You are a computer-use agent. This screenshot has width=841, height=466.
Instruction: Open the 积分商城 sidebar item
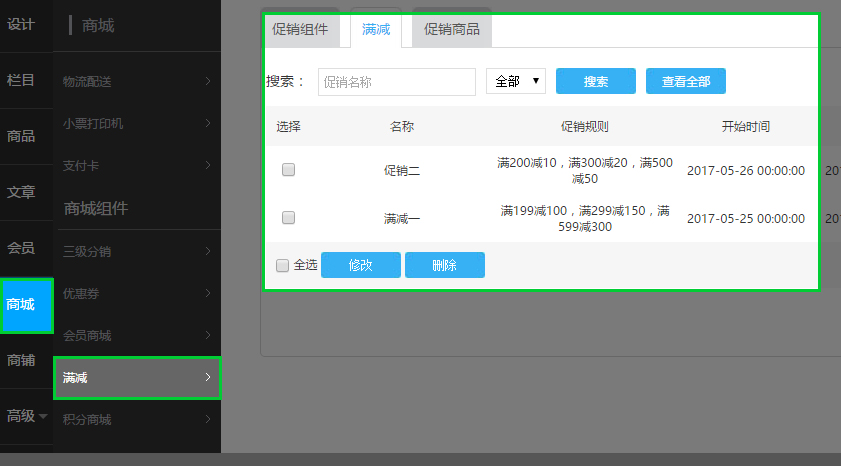coord(137,419)
